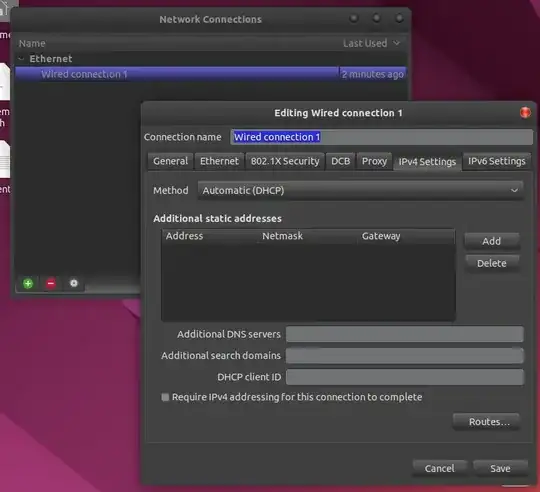Viewport: 540px width, 492px height.
Task: Switch to the General tab
Action: [x=170, y=161]
